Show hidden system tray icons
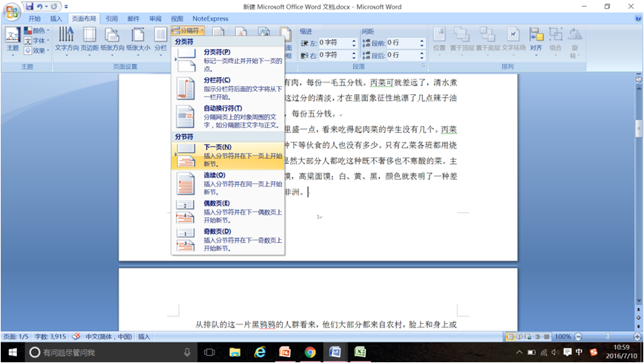Image resolution: width=644 pixels, height=363 pixels. pyautogui.click(x=519, y=353)
